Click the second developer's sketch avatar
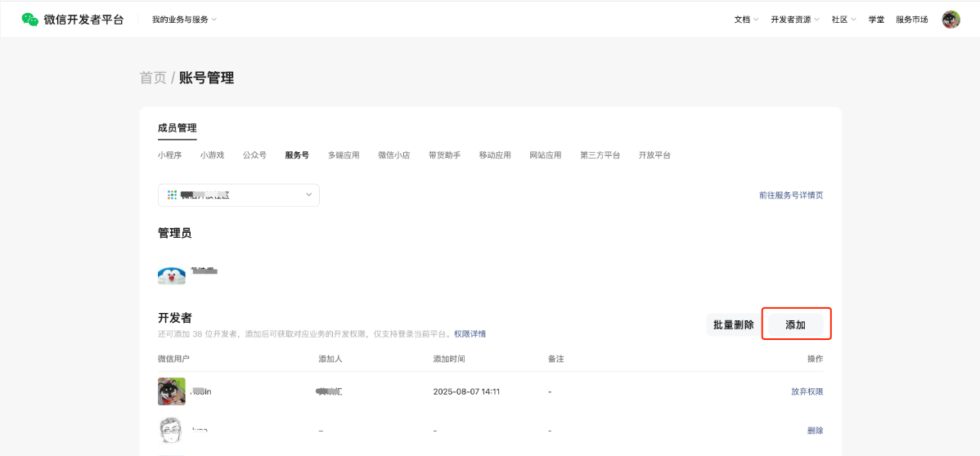Screen dimensions: 980x456 pyautogui.click(x=172, y=430)
